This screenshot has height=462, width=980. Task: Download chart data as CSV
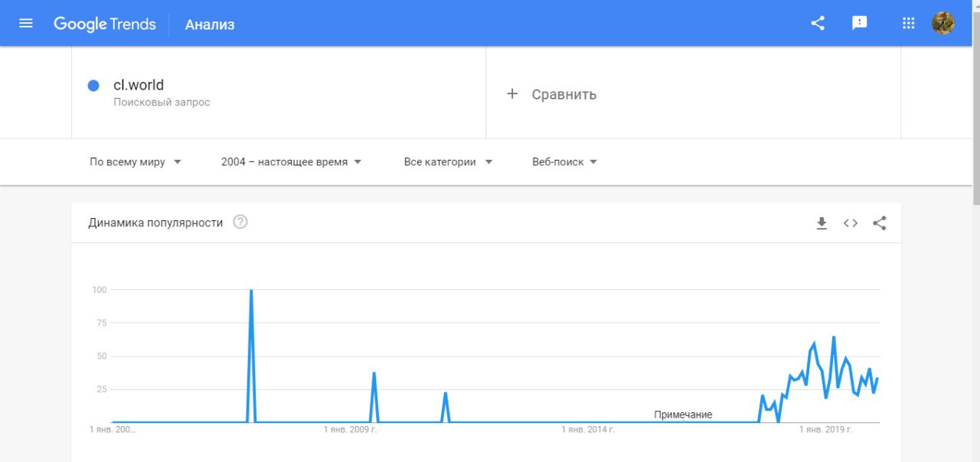pos(822,223)
